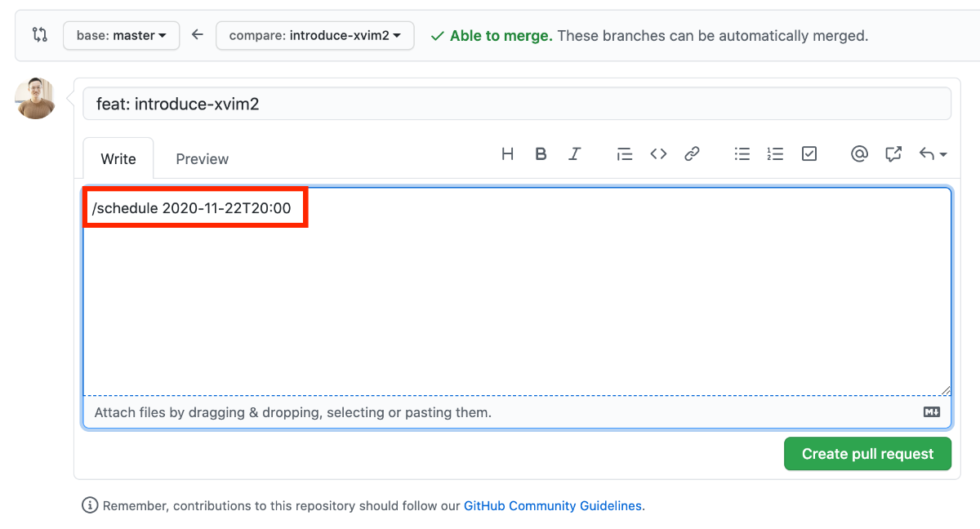Screen dimensions: 980x529
Task: Add a link with the chain icon
Action: (692, 153)
